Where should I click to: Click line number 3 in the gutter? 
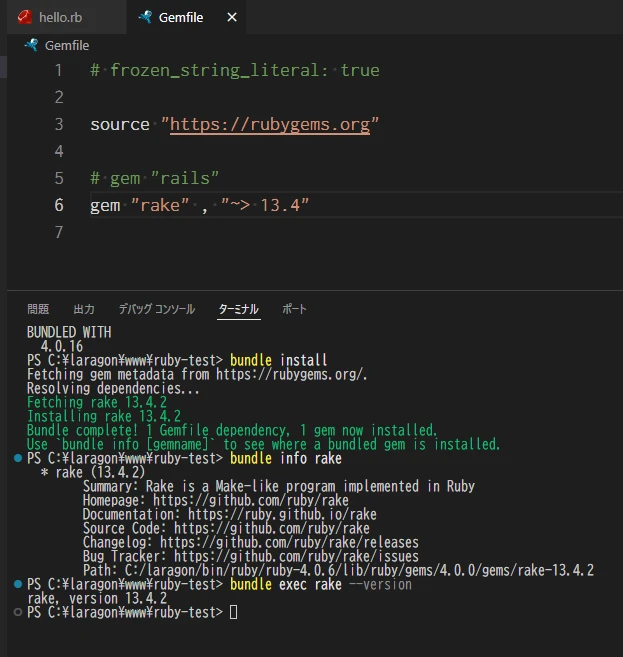pyautogui.click(x=59, y=124)
